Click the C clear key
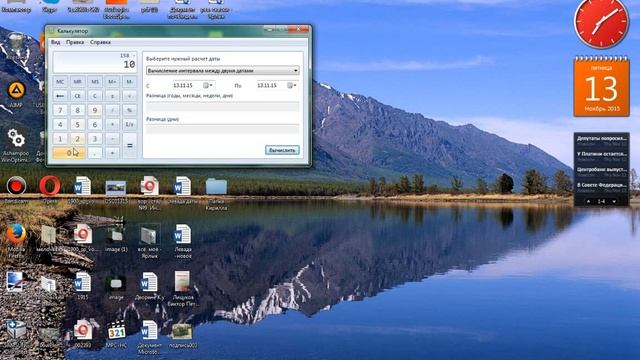This screenshot has height=360, width=640. [95, 96]
